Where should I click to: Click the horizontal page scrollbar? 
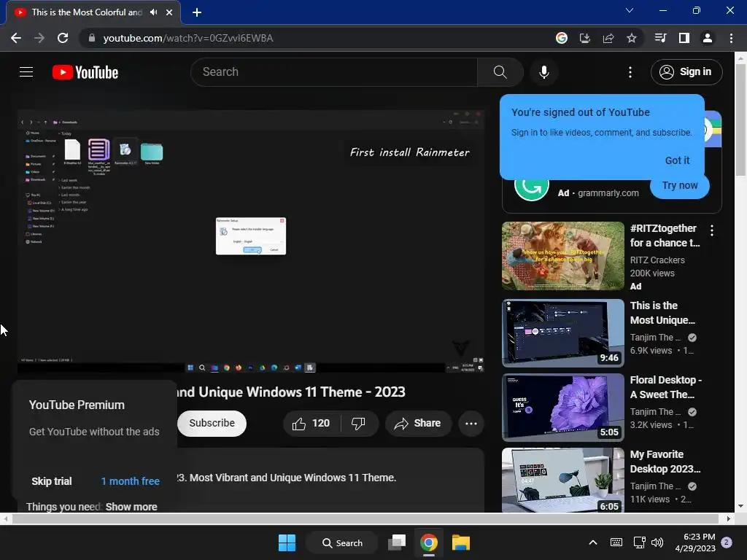click(365, 518)
